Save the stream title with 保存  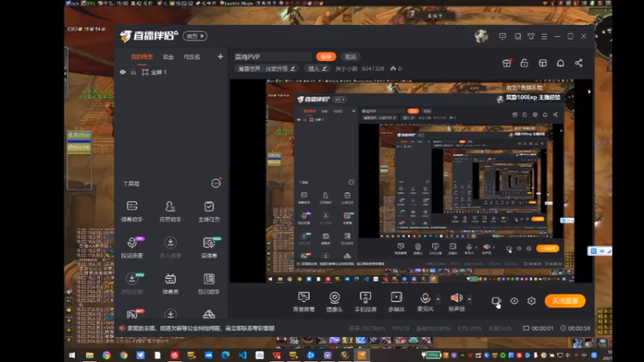pos(326,56)
